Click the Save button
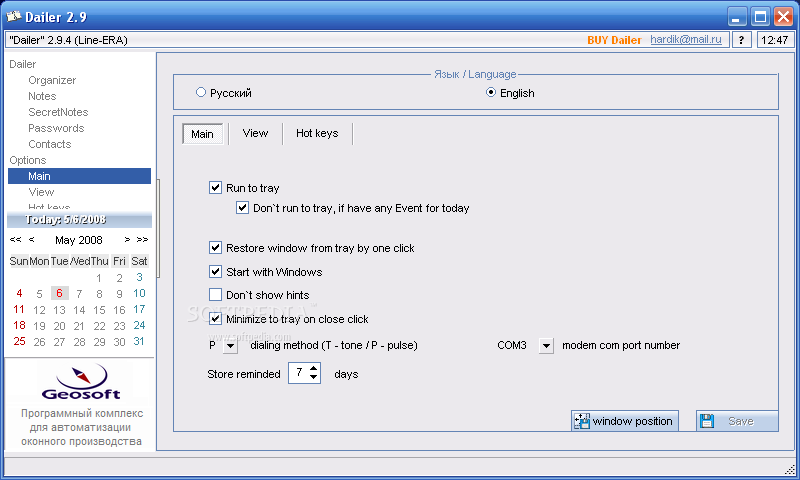The height and width of the screenshot is (480, 800). coord(737,421)
